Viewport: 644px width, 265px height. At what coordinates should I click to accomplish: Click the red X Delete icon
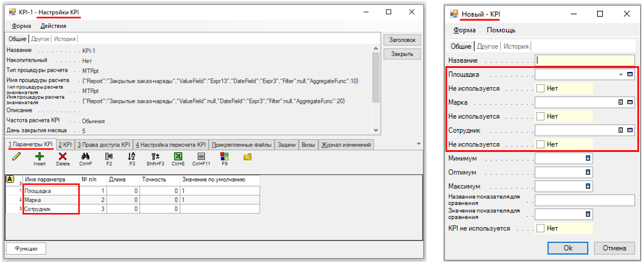coord(62,157)
